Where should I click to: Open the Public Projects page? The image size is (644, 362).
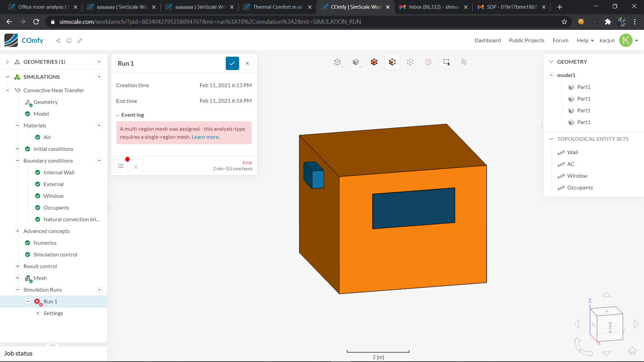tap(527, 40)
